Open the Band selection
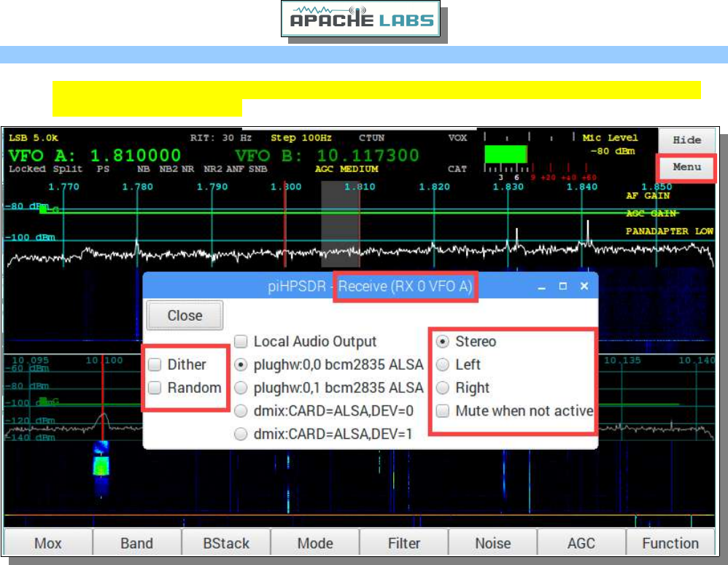728x565 pixels. click(136, 542)
